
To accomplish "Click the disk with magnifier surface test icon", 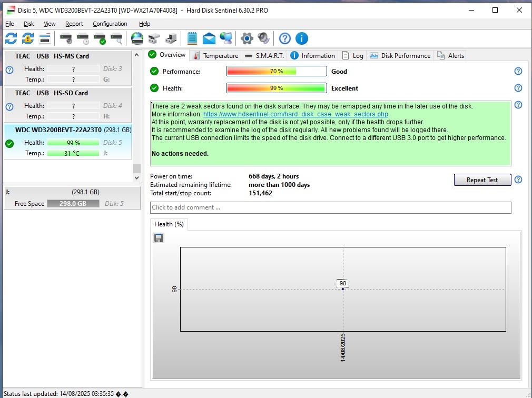I will (117, 38).
